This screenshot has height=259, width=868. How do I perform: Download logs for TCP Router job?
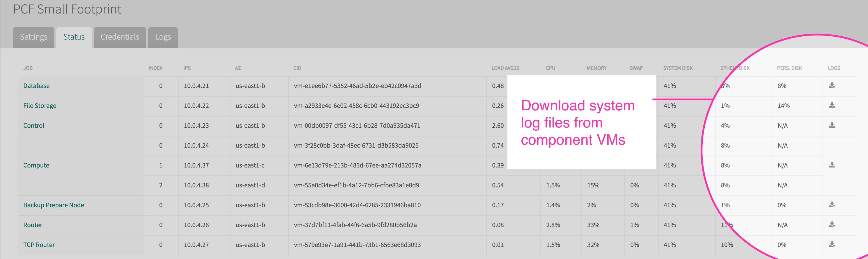pos(832,245)
